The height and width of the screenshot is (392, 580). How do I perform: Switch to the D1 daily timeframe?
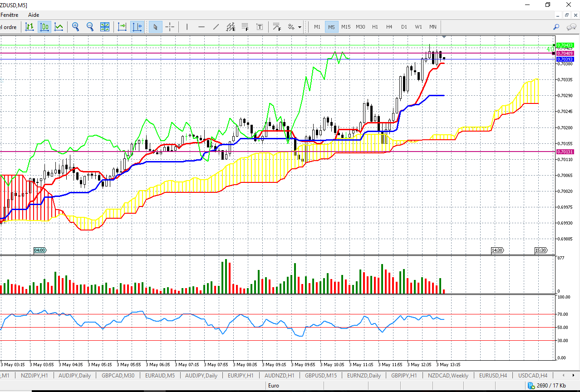(404, 27)
